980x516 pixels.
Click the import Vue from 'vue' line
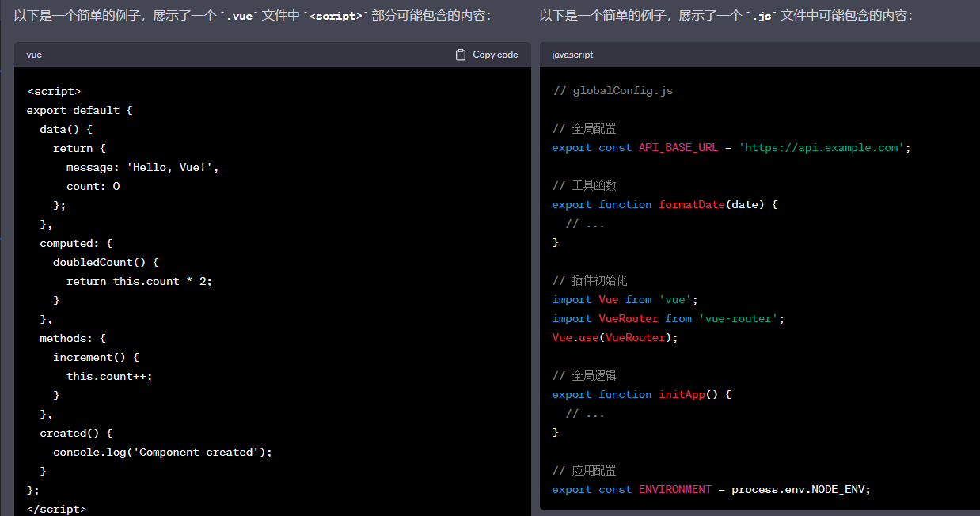pyautogui.click(x=625, y=299)
